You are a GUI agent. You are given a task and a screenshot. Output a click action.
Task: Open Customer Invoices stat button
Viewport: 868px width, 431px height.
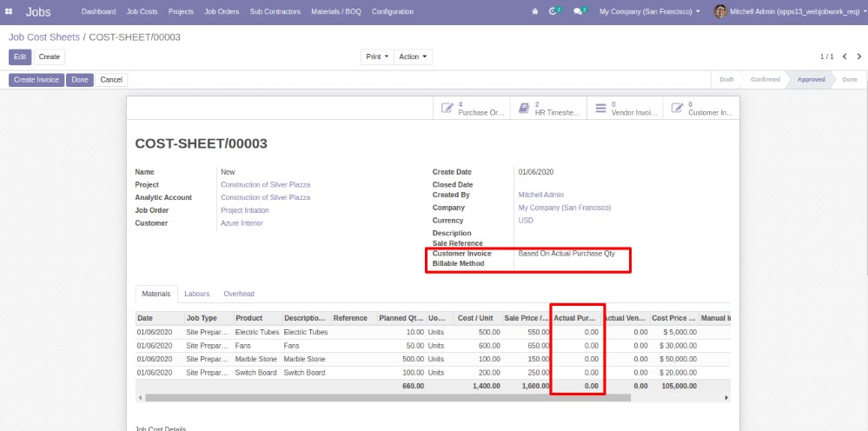coord(700,109)
